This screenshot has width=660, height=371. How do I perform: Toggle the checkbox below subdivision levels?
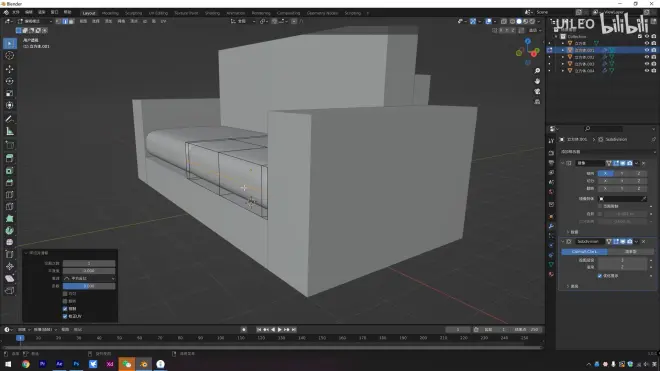600,276
